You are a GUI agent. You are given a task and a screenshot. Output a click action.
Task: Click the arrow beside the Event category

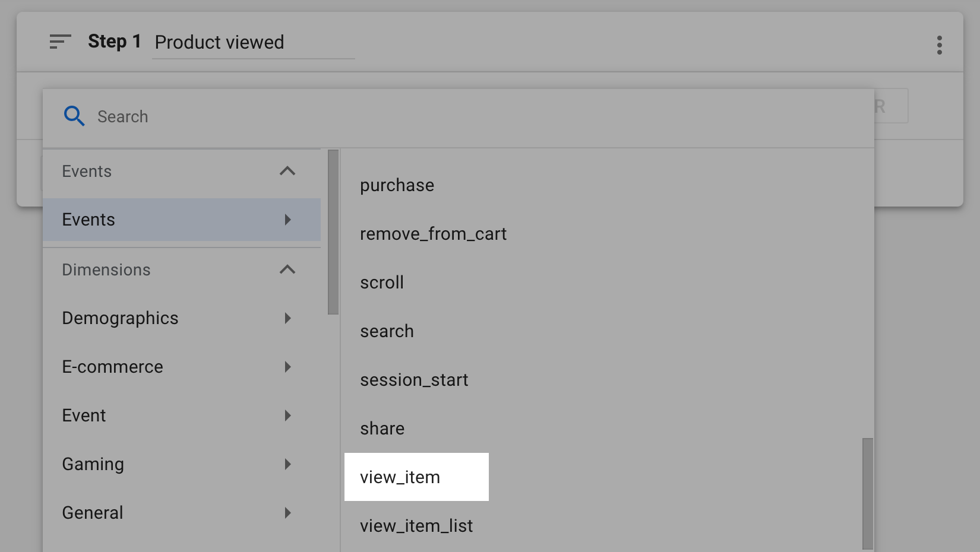(288, 415)
